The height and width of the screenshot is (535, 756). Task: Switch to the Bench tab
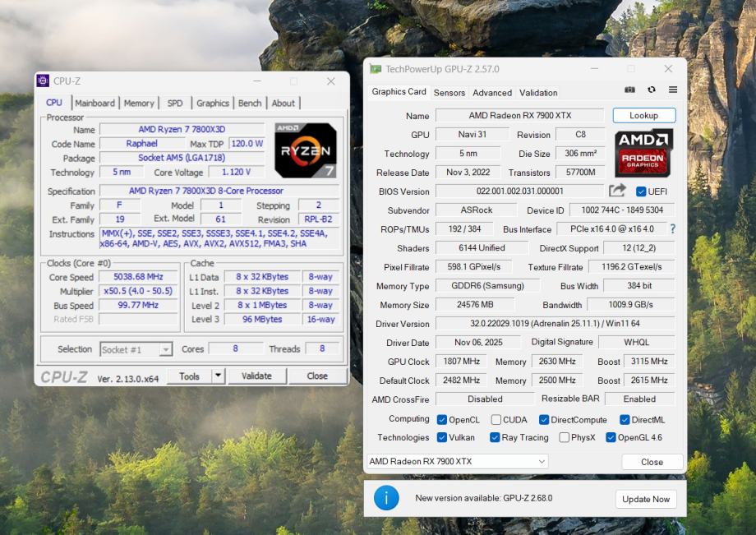point(250,104)
